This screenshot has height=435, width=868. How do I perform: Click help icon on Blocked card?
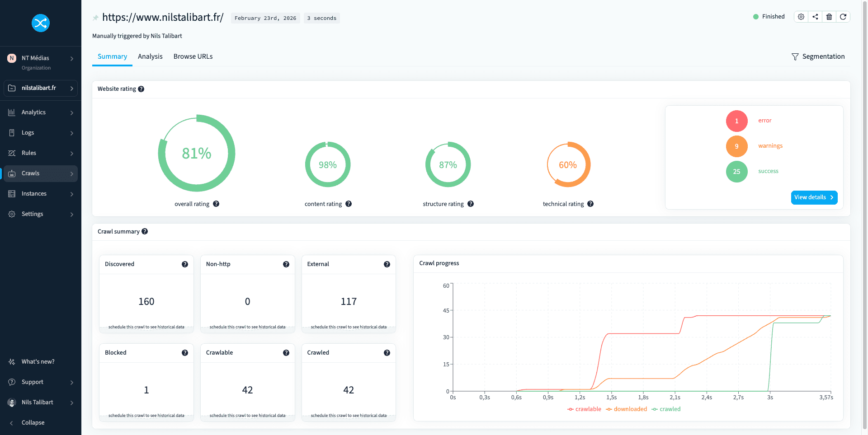pos(185,353)
